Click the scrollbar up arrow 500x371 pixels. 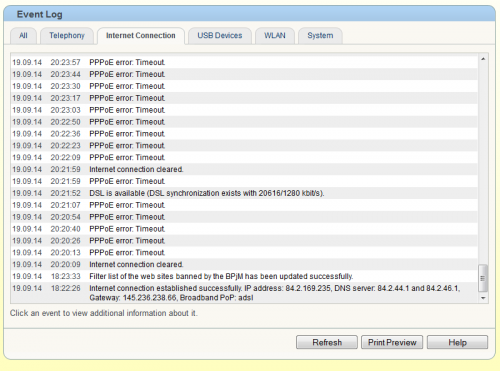coord(483,59)
